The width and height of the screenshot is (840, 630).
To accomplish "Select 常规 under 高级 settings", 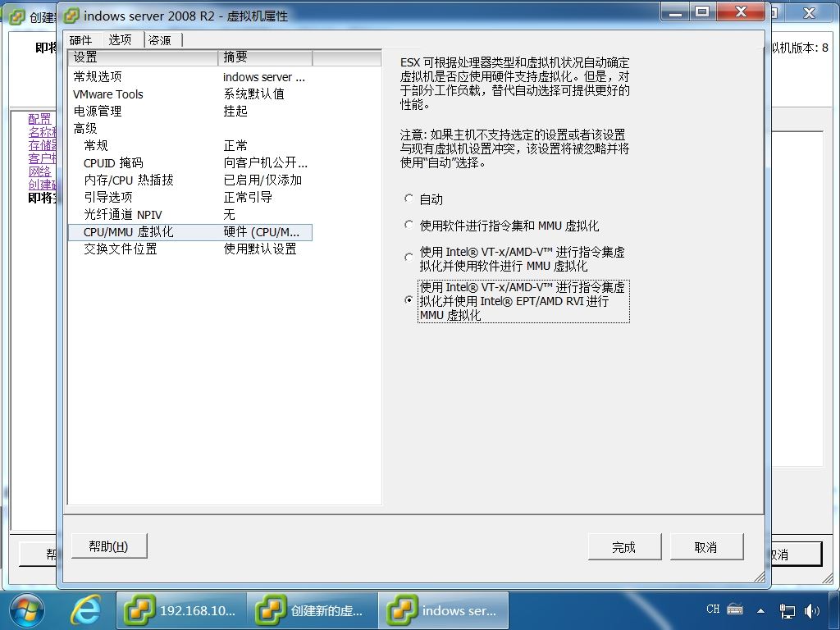I will [x=190, y=145].
